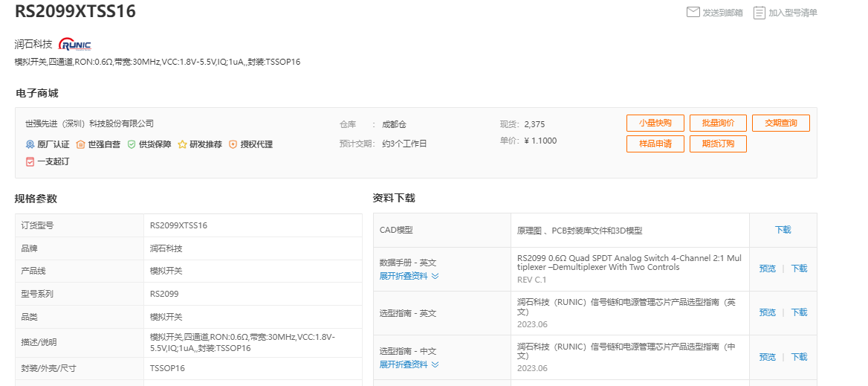Click the 品牌 value 润石科技 in specs table

point(166,248)
